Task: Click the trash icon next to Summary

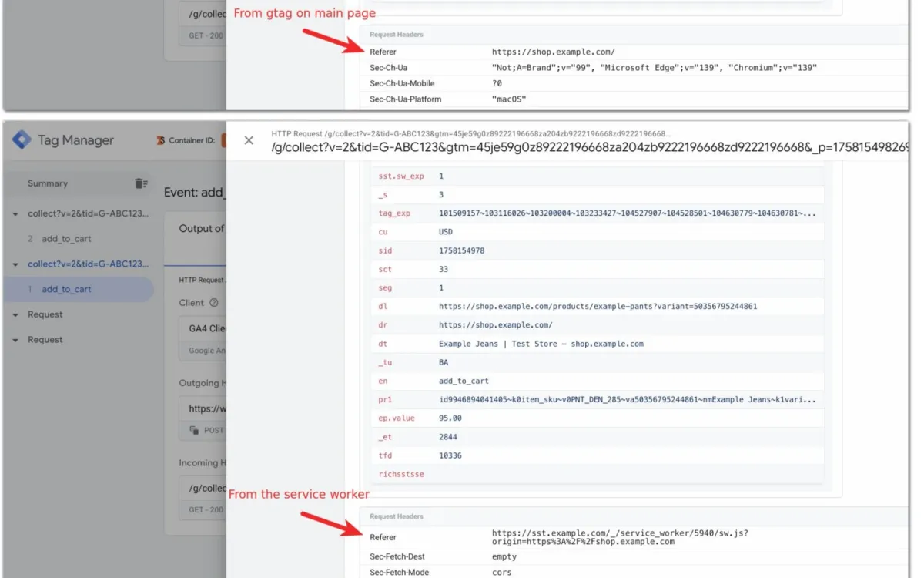Action: click(140, 183)
